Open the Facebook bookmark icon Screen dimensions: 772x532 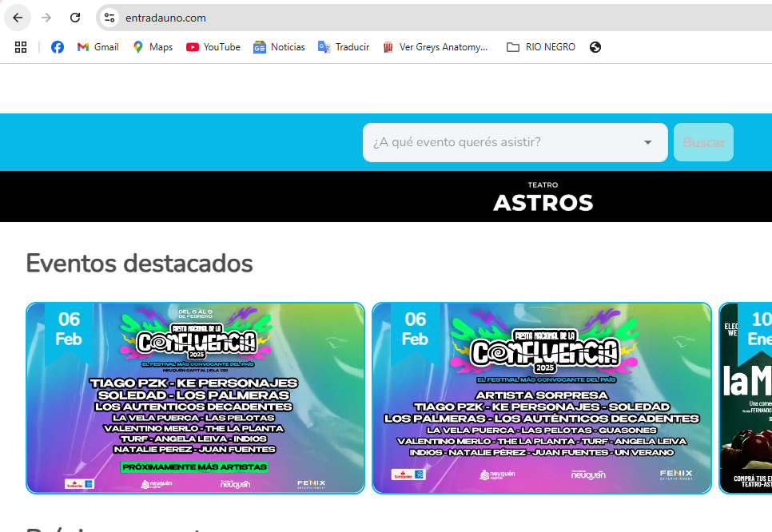tap(58, 47)
